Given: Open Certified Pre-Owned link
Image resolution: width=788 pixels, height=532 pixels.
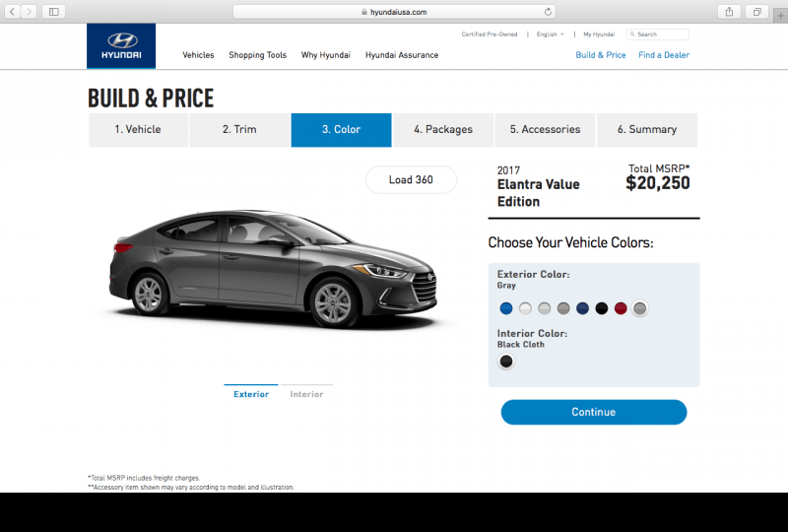Looking at the screenshot, I should (489, 34).
